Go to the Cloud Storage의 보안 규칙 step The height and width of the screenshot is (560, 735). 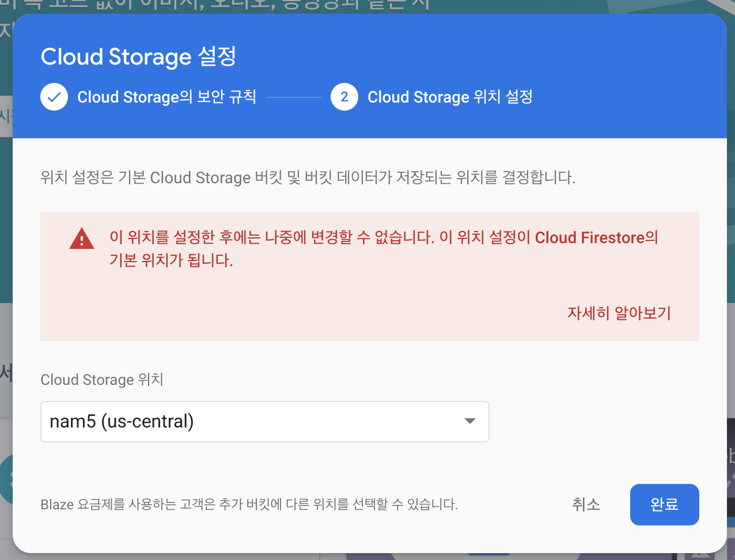pos(167,97)
